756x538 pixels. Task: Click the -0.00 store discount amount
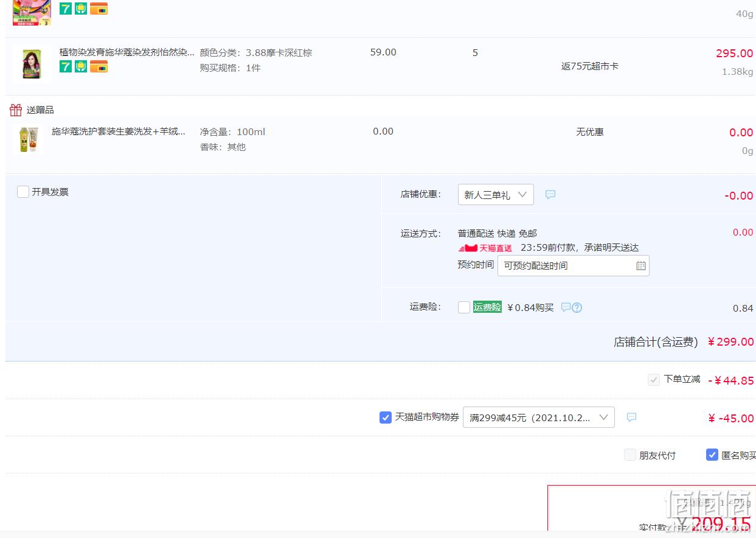point(739,196)
